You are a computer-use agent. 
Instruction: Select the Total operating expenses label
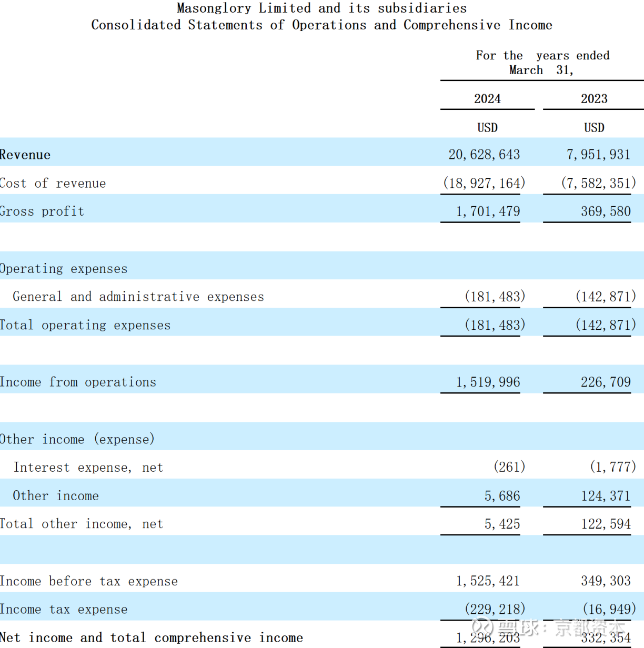[x=85, y=325]
